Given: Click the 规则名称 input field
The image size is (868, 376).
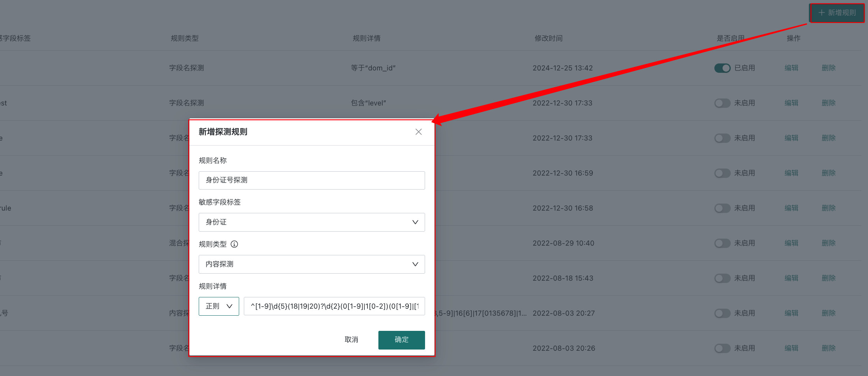Looking at the screenshot, I should [x=311, y=180].
